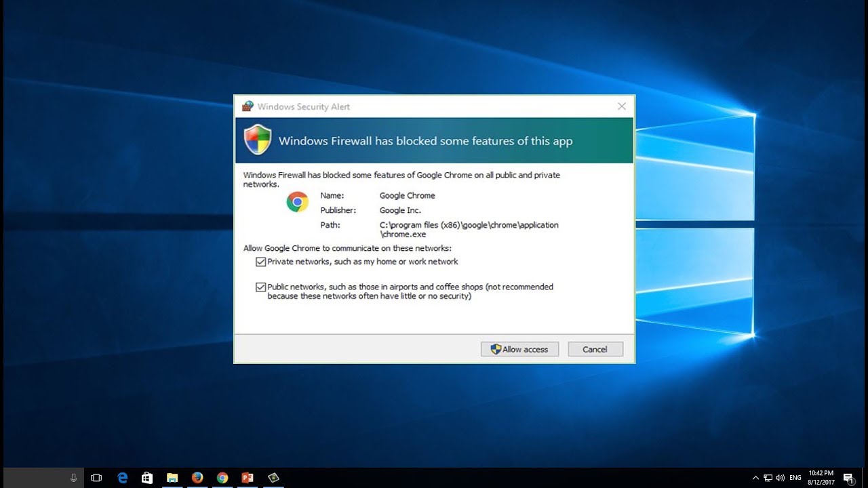The height and width of the screenshot is (488, 868).
Task: Click the Windows Security Alert title bar icon
Action: coord(248,106)
